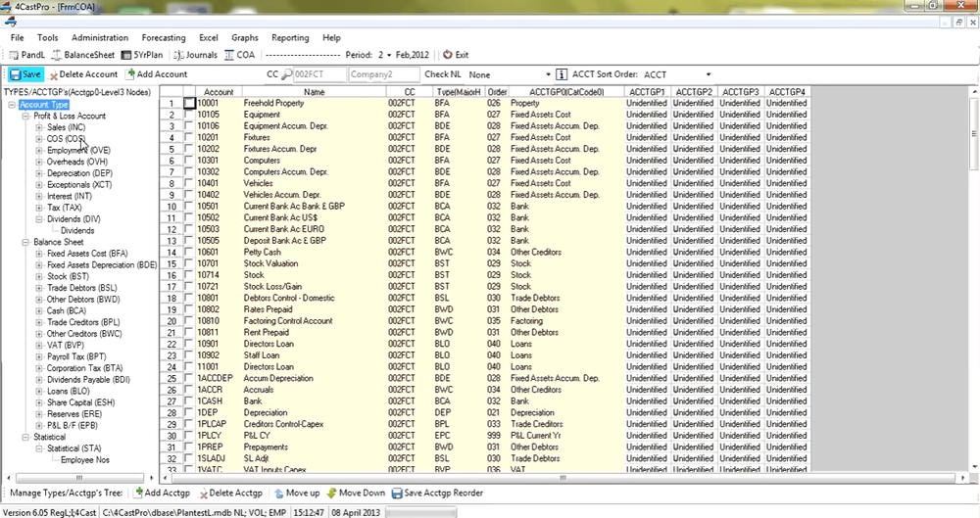Click the CC search magnifier icon
The width and height of the screenshot is (980, 518).
click(286, 74)
